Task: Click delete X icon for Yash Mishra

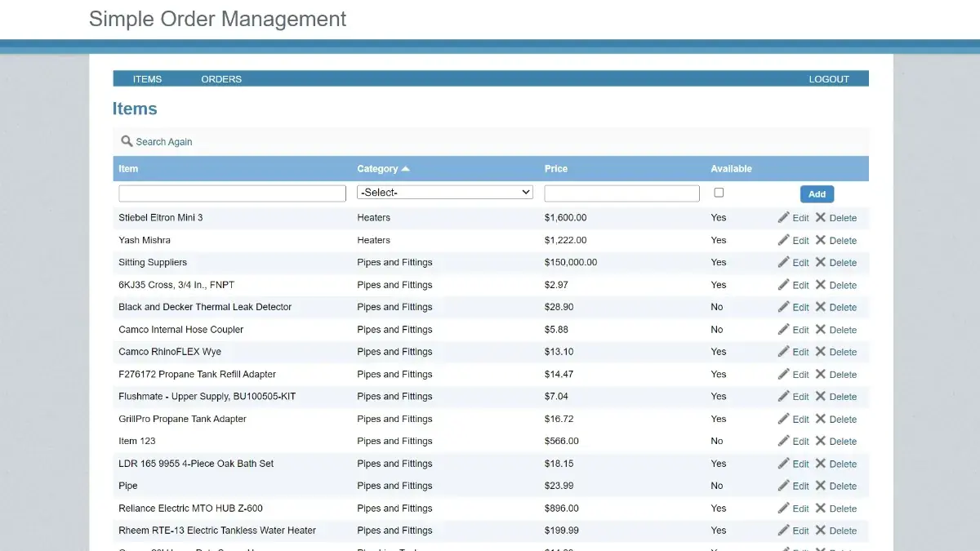Action: (821, 240)
